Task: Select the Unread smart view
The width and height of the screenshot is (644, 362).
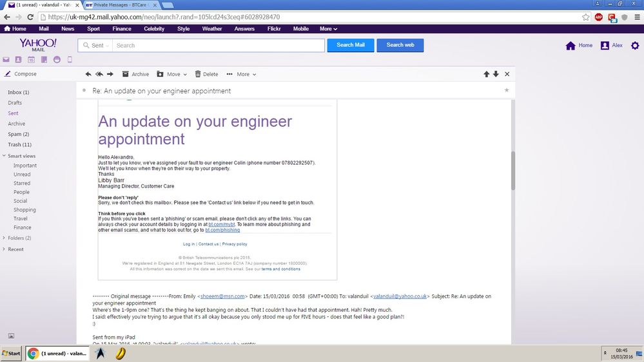Action: coord(22,175)
